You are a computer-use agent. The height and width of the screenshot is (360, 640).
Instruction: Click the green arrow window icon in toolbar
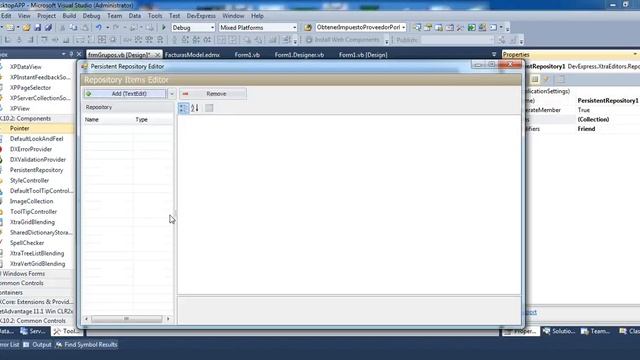pos(471,27)
